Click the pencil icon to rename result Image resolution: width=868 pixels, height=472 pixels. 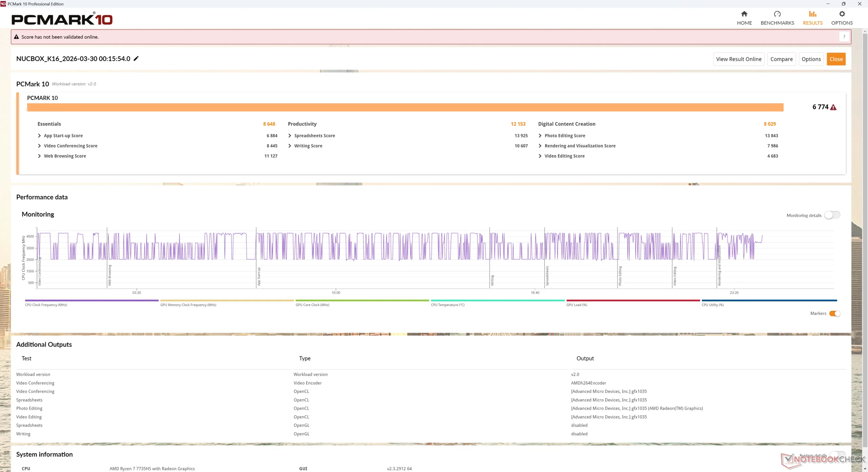click(x=136, y=59)
